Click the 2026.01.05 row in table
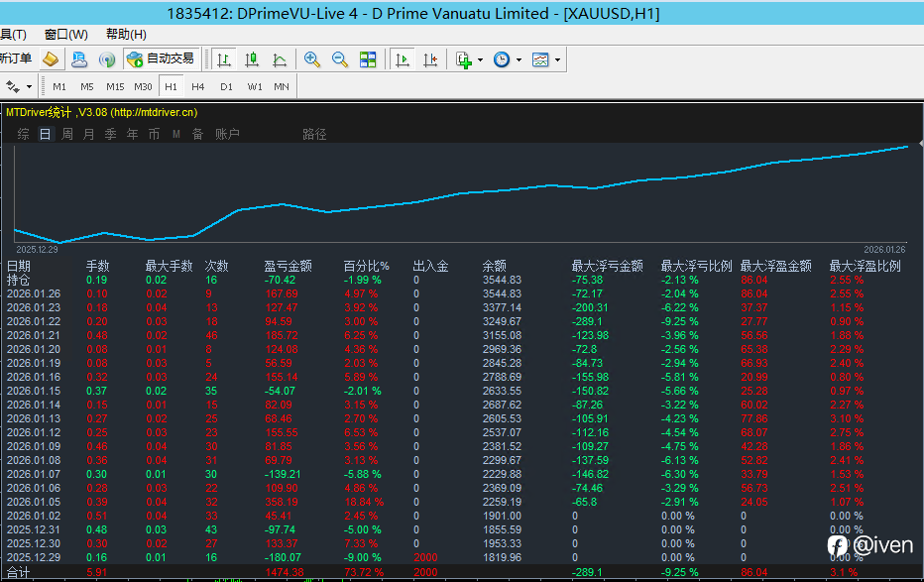This screenshot has height=582, width=924. point(34,501)
